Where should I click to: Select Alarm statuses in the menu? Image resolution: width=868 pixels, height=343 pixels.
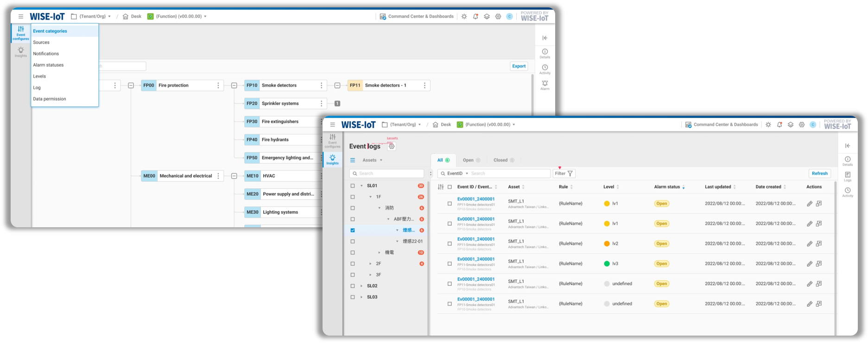(48, 65)
